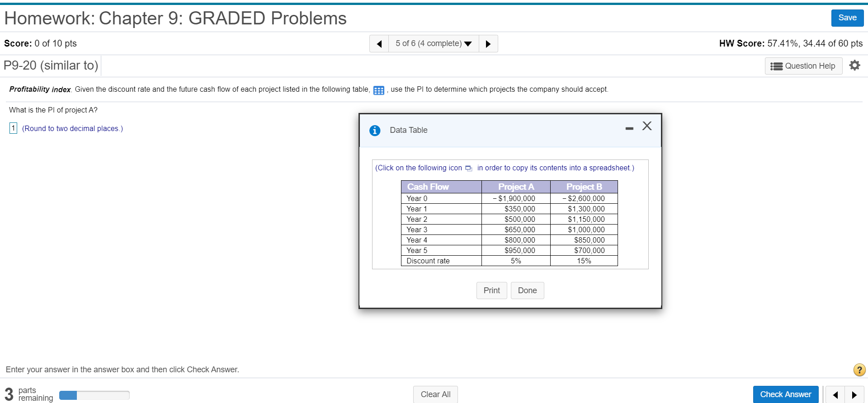
Task: Go to next question at top
Action: [x=488, y=44]
